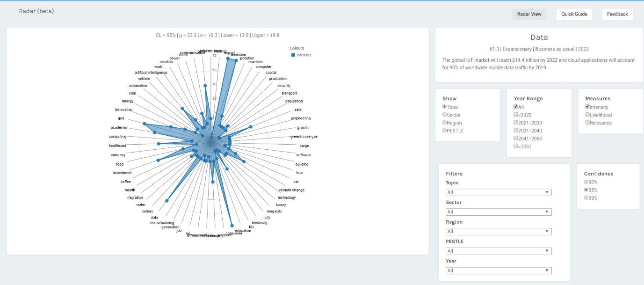644x285 pixels.
Task: Expand the Region filter dropdown
Action: [499, 231]
